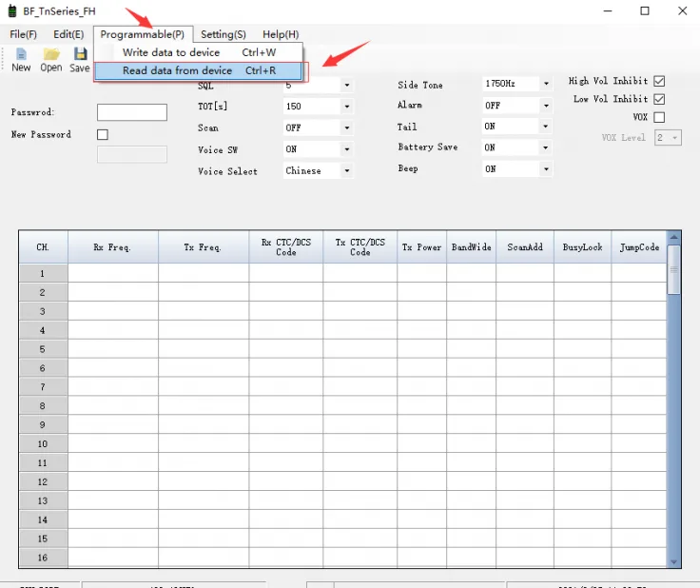Click the Password input field

point(131,112)
